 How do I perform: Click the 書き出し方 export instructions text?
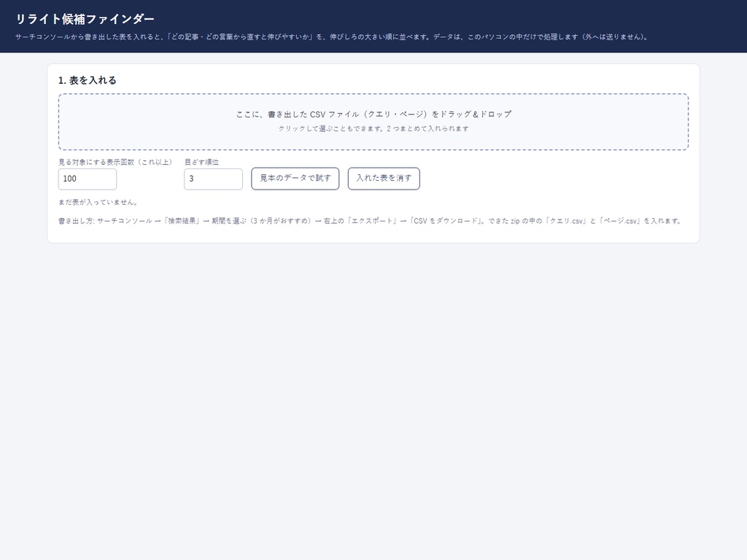371,221
